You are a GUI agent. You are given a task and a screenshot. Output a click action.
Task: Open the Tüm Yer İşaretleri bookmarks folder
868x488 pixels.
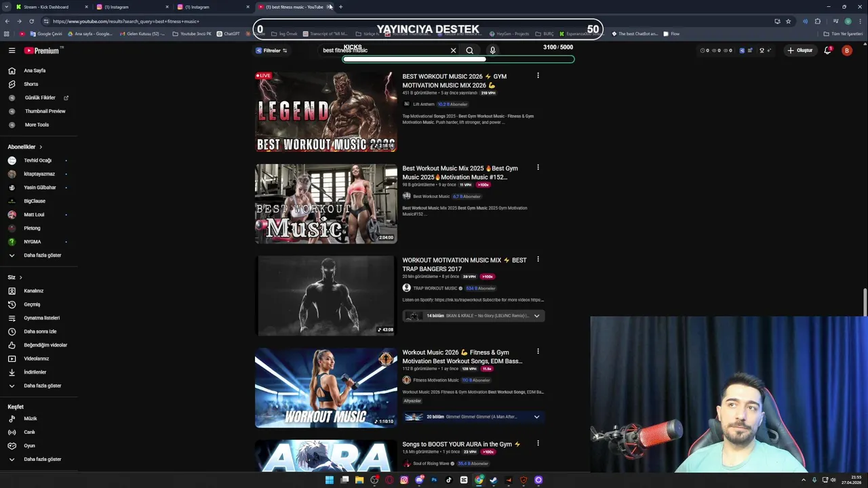tap(843, 34)
